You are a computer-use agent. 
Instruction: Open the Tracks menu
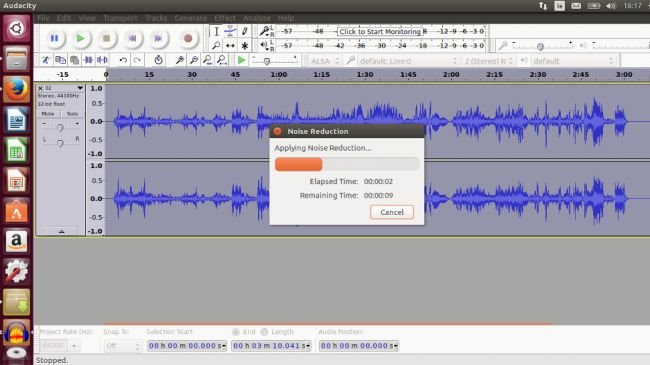coord(156,18)
